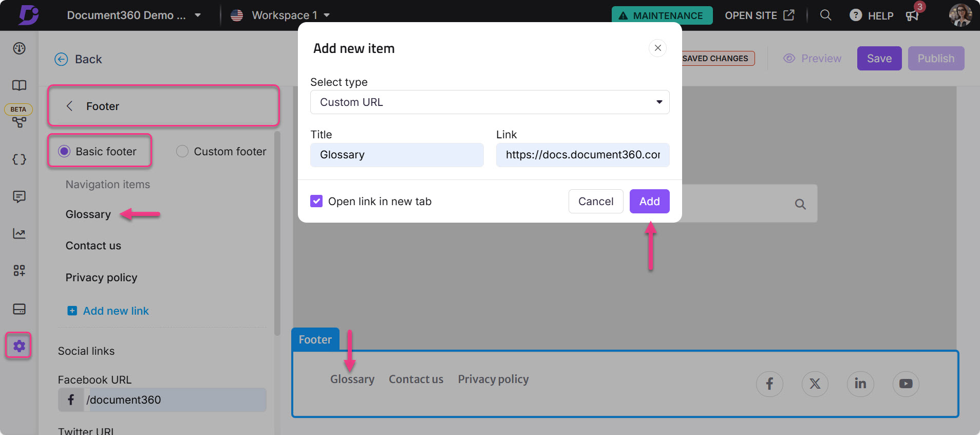The height and width of the screenshot is (435, 980).
Task: Click the MAINTENANCE status badge
Action: [662, 15]
